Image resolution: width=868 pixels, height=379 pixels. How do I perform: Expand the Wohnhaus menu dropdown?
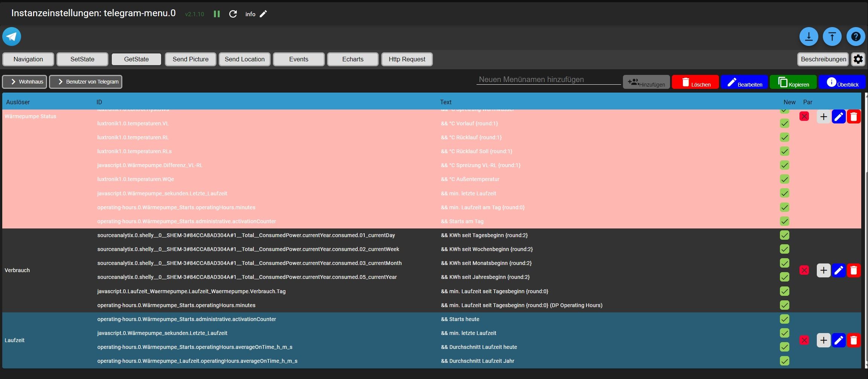tap(25, 82)
